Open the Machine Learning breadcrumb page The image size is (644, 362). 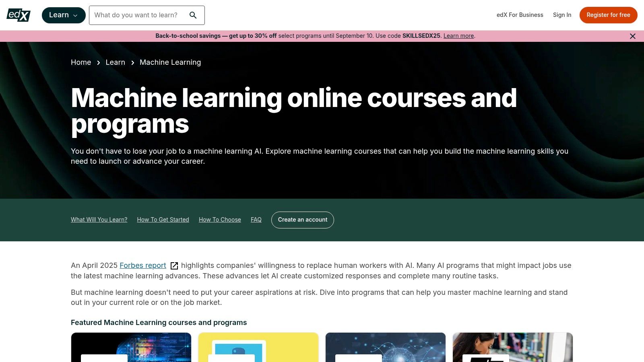tap(170, 62)
